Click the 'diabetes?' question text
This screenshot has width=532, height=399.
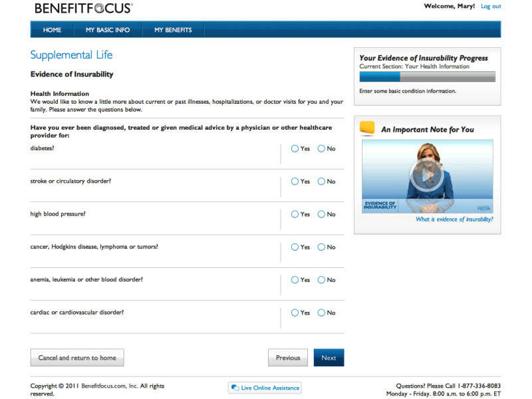pos(42,148)
